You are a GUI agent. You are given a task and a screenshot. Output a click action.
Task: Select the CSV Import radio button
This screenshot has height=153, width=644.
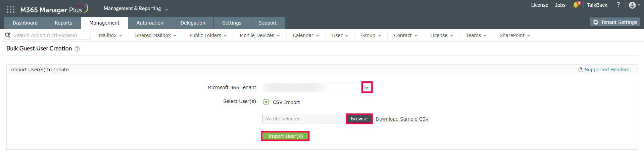(266, 102)
